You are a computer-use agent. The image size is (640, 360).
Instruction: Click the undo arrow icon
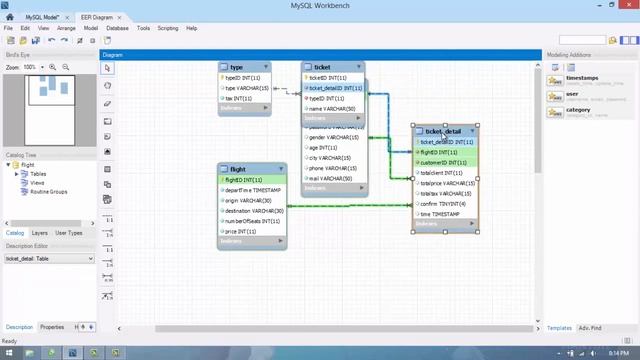tap(51, 40)
